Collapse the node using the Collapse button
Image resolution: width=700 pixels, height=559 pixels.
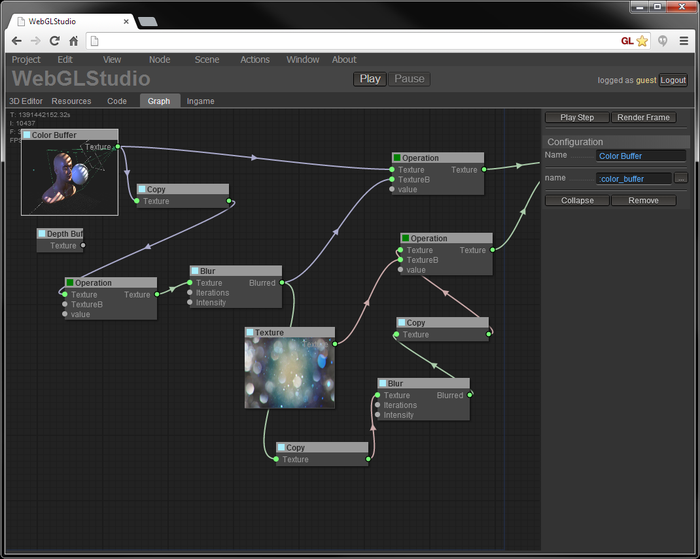coord(577,200)
